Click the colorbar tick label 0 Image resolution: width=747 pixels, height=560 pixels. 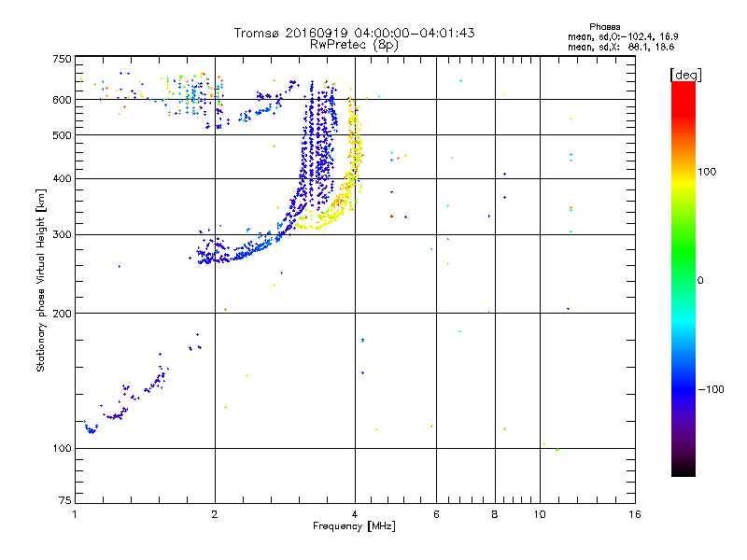[699, 280]
